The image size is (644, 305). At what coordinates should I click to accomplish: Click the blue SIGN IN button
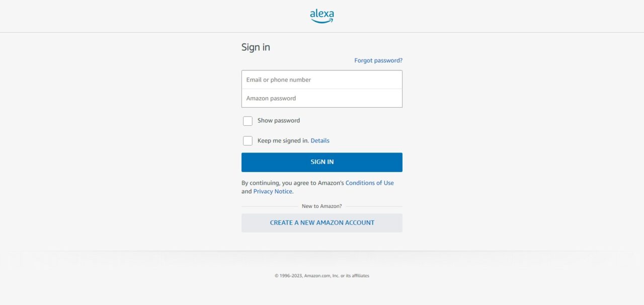click(322, 162)
